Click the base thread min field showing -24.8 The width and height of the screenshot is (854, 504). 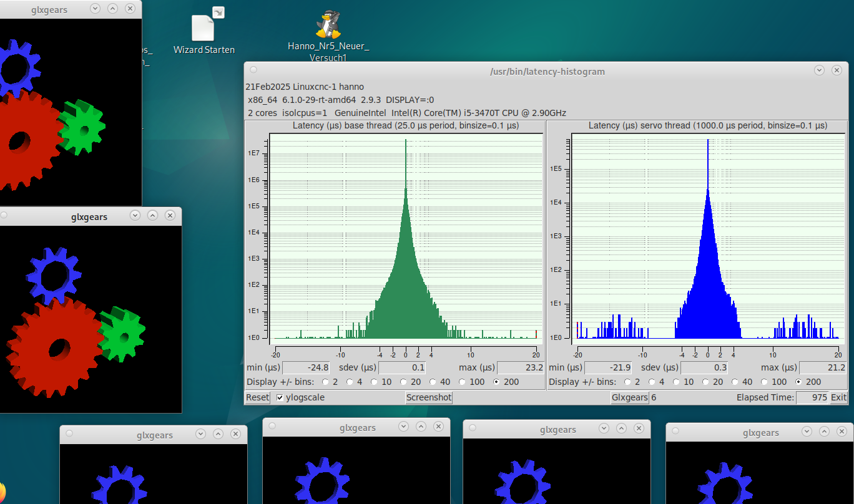click(307, 368)
